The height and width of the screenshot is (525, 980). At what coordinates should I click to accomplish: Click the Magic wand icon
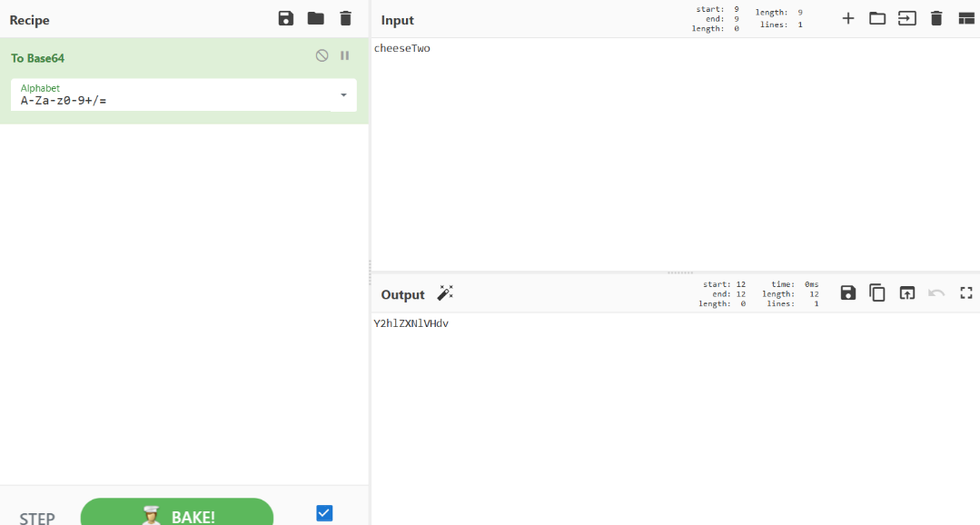[445, 293]
